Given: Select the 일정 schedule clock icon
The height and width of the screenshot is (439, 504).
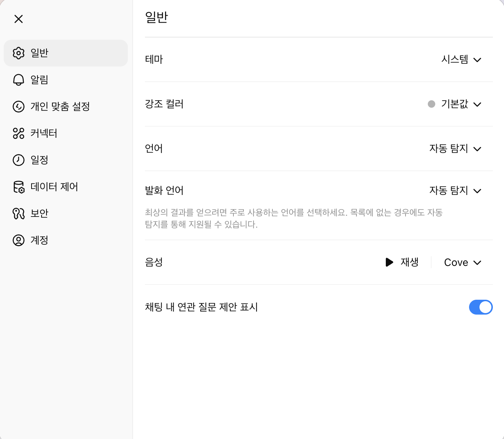Looking at the screenshot, I should (18, 160).
